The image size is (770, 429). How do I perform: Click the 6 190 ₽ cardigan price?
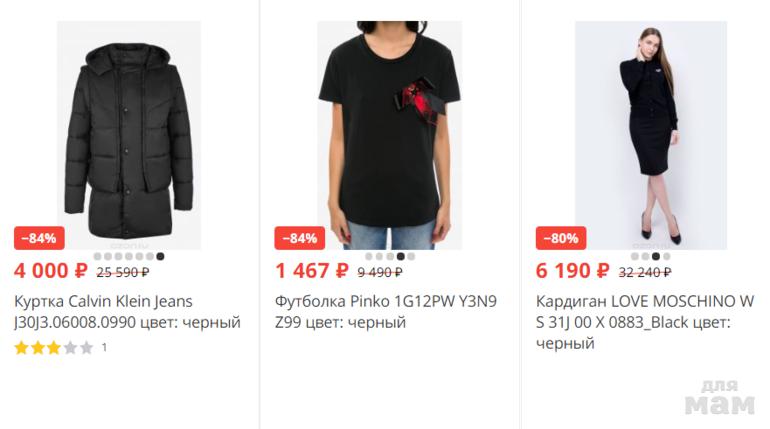click(x=573, y=271)
